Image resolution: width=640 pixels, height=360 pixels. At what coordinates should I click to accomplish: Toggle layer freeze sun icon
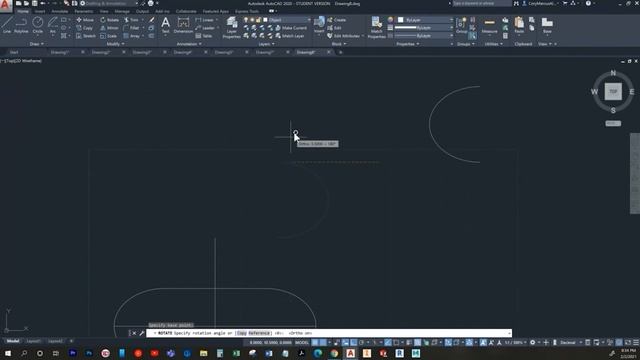[x=252, y=20]
